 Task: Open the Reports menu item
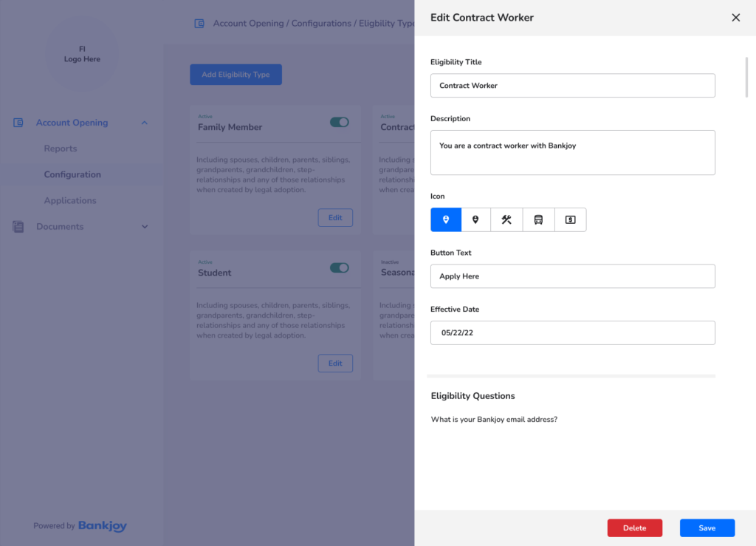tap(61, 149)
